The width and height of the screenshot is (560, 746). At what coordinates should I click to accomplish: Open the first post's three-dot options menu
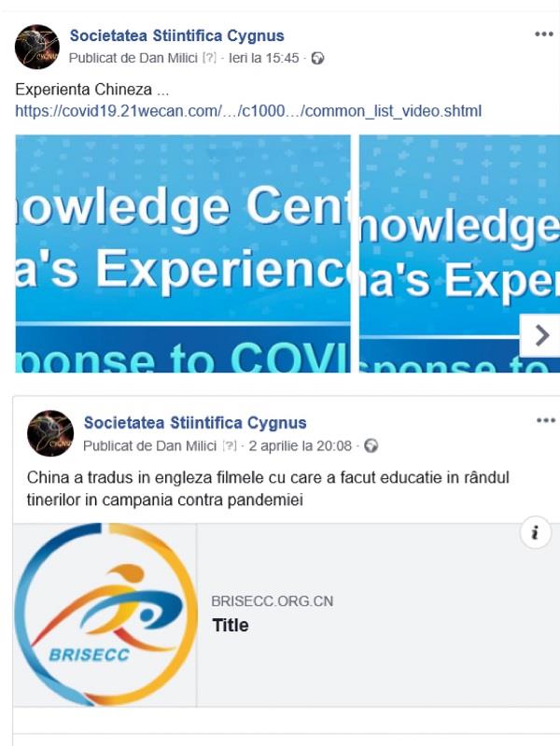pos(544,34)
